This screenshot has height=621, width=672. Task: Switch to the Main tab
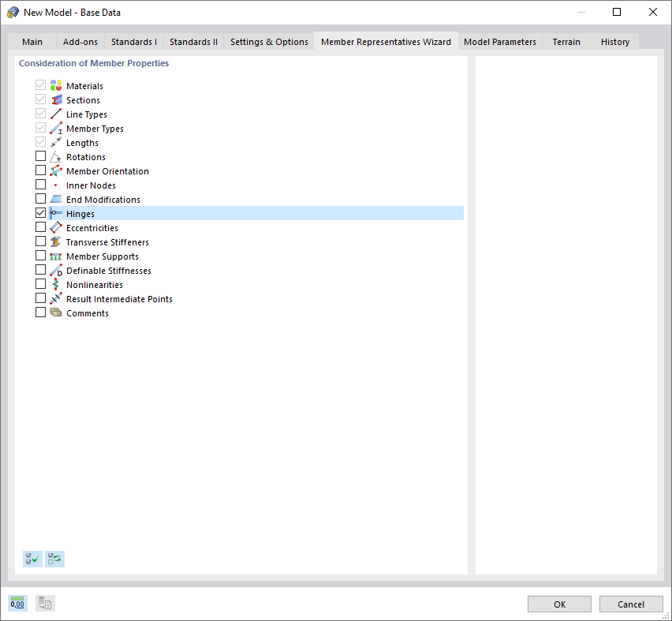point(32,42)
